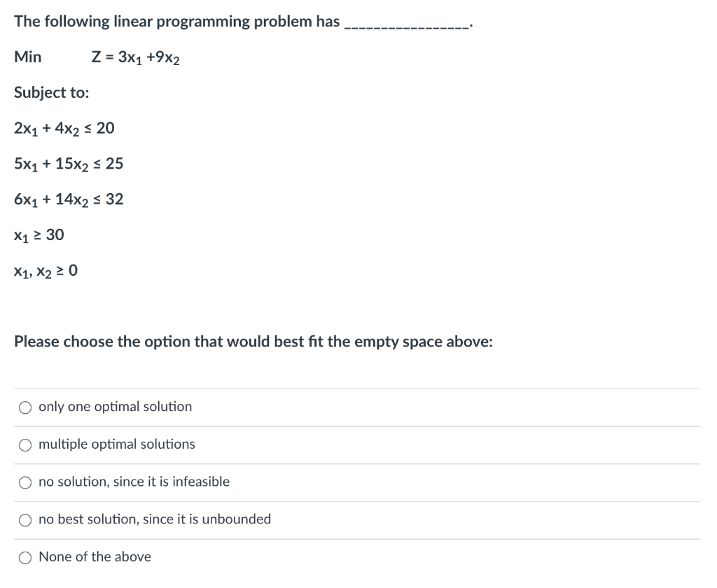Viewport: 717px width, 588px height.
Task: Click the constraint '2x1 + 4x2 ≤ 20'
Action: (64, 128)
